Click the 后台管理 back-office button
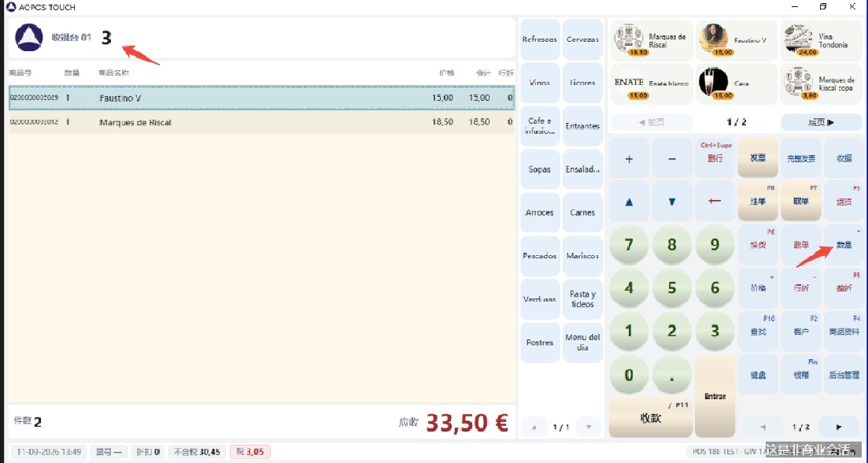This screenshot has height=463, width=868. [x=844, y=374]
